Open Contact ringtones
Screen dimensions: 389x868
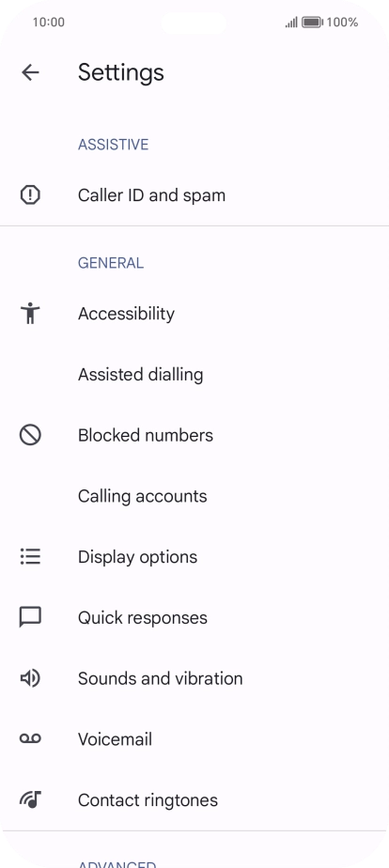194,800
